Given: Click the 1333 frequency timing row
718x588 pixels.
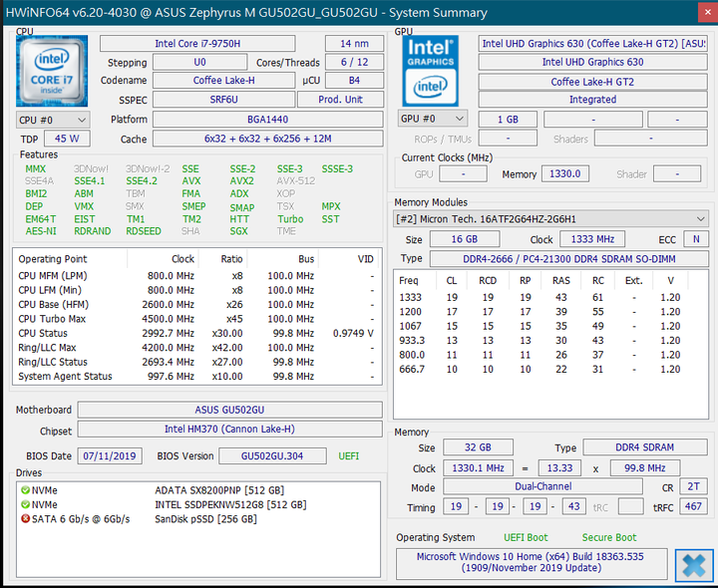Looking at the screenshot, I should [550, 297].
